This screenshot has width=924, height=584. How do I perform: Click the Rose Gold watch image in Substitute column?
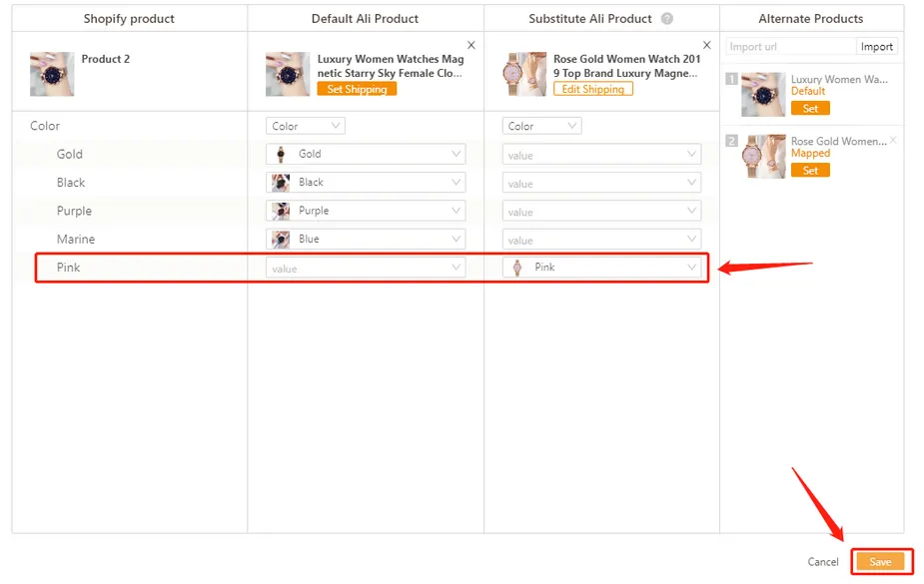tap(523, 74)
